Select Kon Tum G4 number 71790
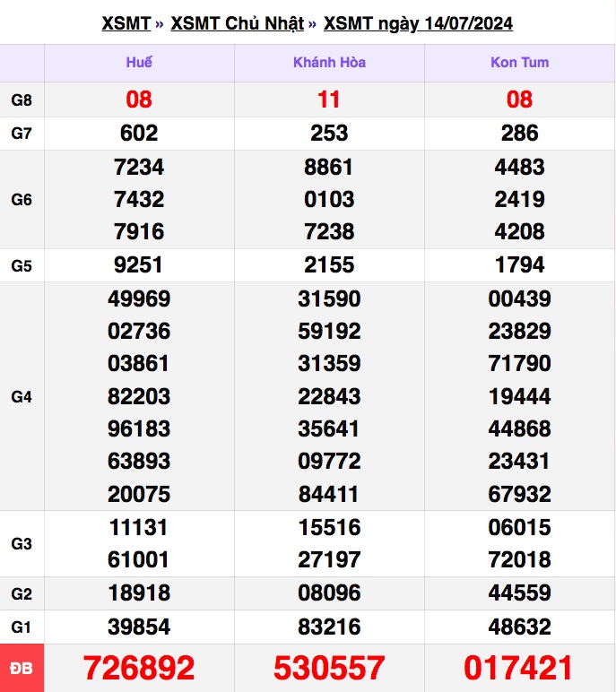The image size is (616, 692). click(x=520, y=364)
